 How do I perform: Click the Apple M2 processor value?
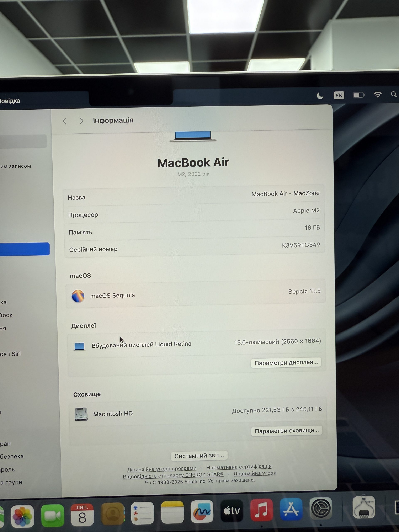306,211
